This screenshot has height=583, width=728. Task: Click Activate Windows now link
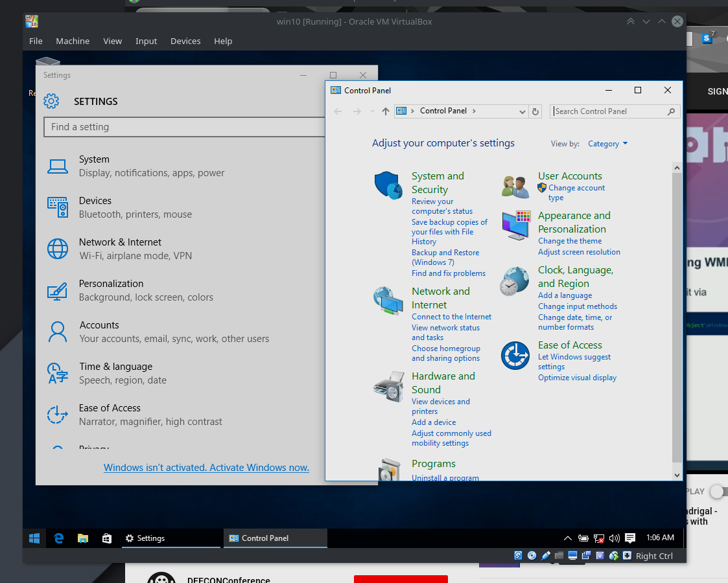click(x=206, y=468)
